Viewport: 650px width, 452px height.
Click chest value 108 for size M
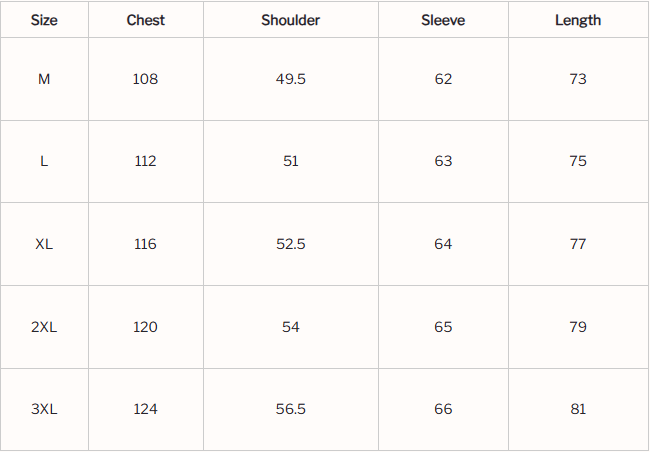146,79
